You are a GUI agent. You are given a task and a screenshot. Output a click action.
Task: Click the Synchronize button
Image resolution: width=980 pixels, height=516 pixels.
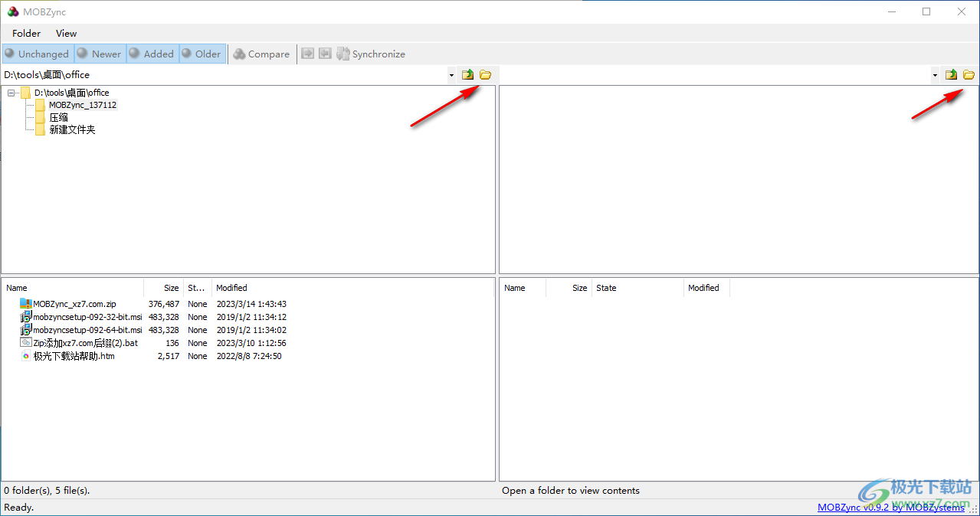click(371, 54)
